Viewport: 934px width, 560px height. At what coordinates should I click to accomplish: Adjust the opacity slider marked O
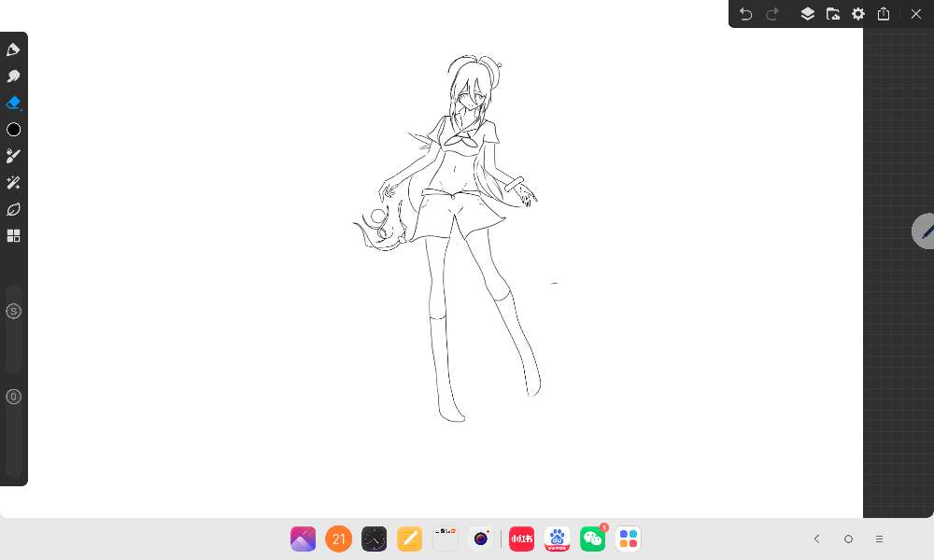[x=13, y=397]
